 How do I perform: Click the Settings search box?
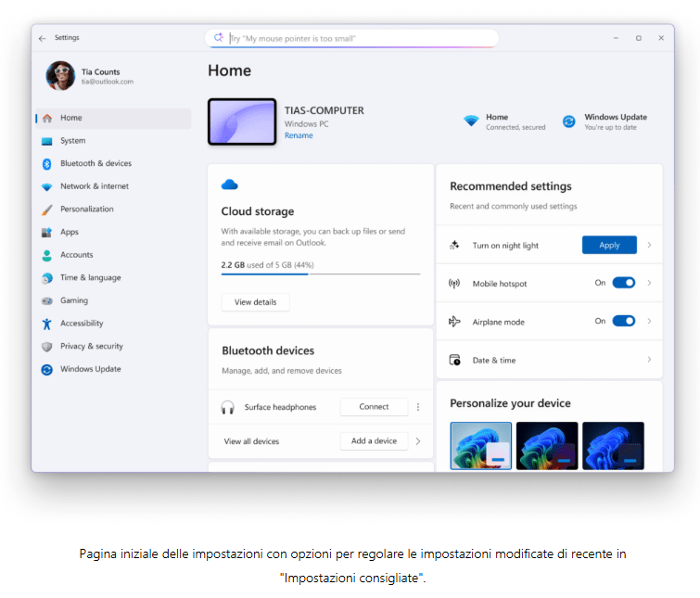(x=352, y=38)
